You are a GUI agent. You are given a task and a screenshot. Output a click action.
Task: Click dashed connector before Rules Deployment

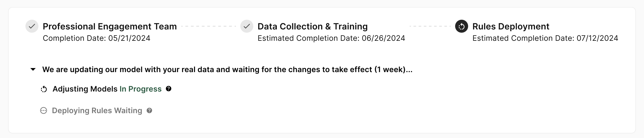(430, 26)
